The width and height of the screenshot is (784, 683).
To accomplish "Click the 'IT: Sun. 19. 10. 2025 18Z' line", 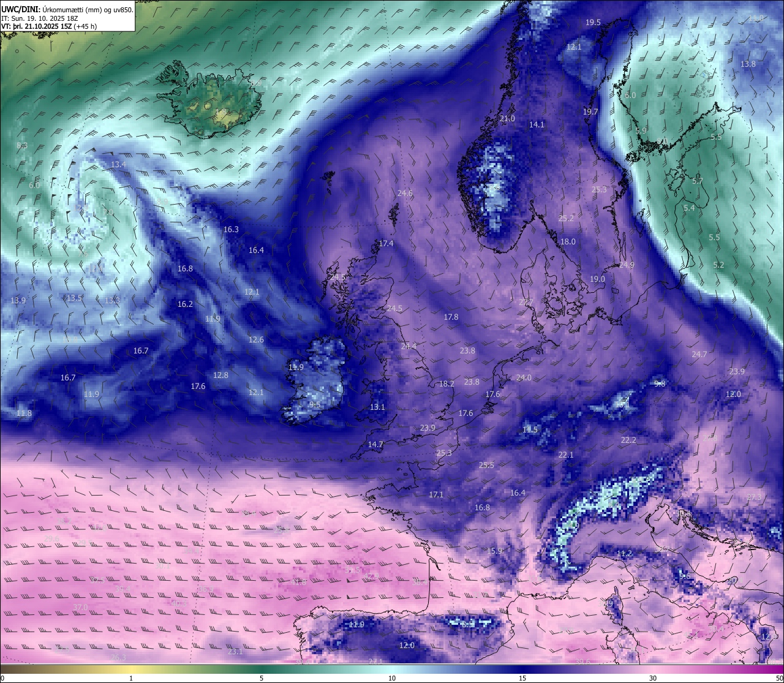I will tap(40, 18).
